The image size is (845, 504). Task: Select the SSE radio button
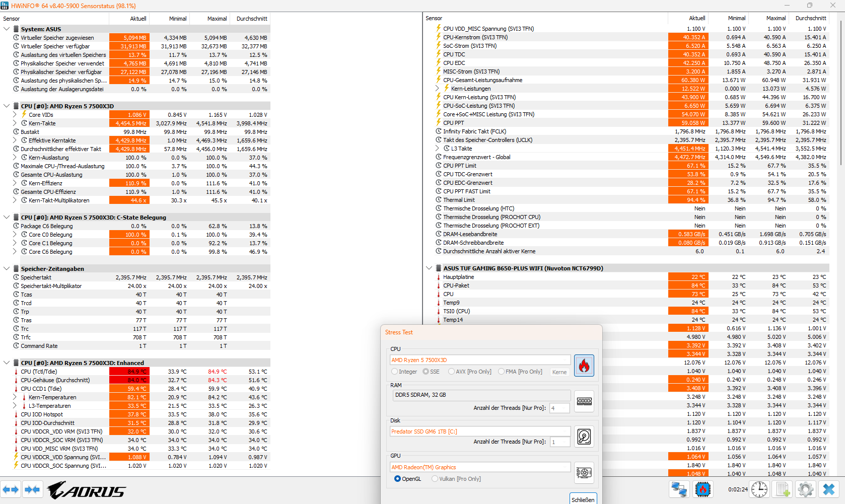coord(426,372)
